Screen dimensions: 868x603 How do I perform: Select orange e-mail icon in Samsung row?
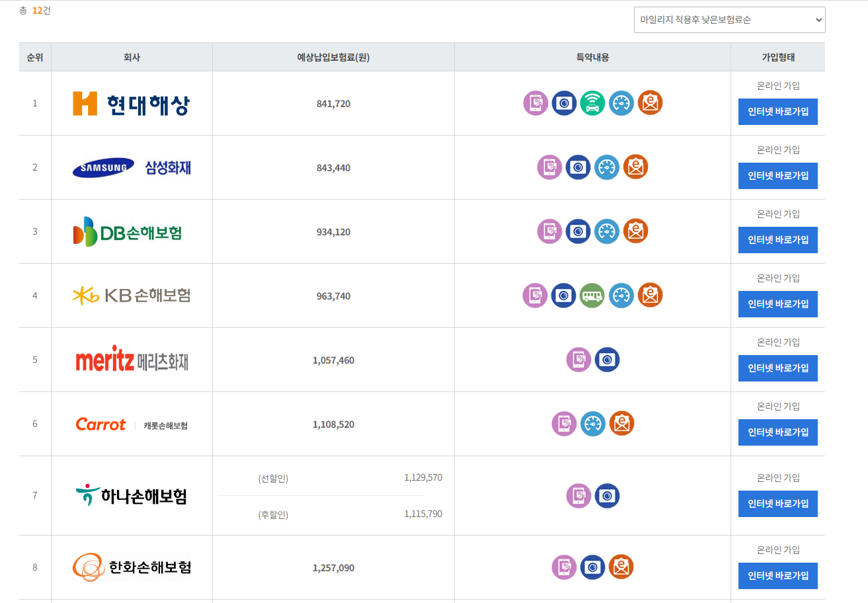tap(636, 167)
